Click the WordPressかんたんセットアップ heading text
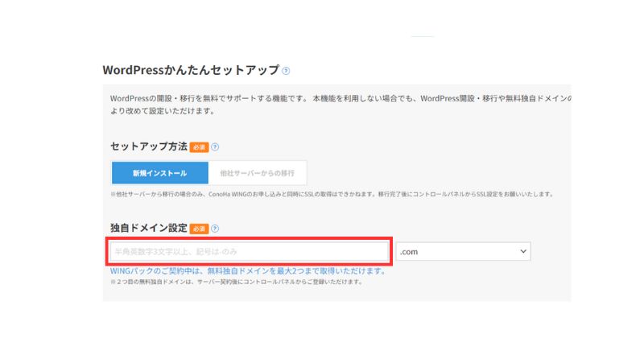Image resolution: width=644 pixels, height=338 pixels. [191, 70]
